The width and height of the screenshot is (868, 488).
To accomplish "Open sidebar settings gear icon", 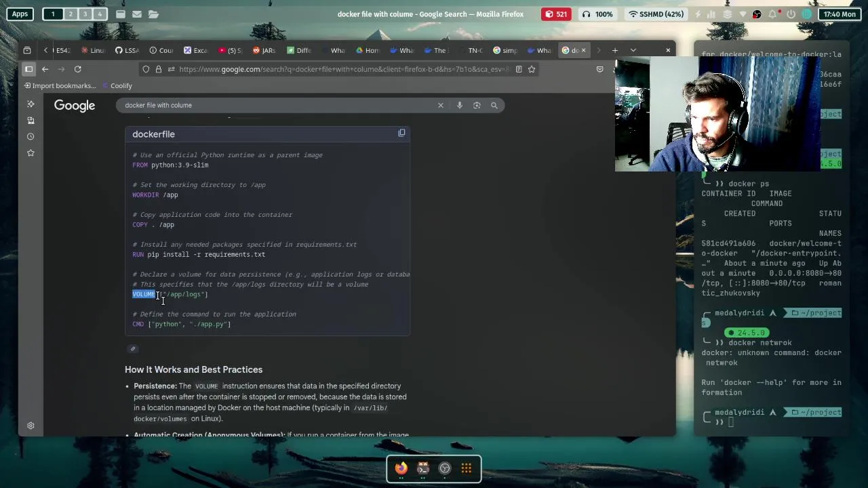I will pyautogui.click(x=31, y=426).
